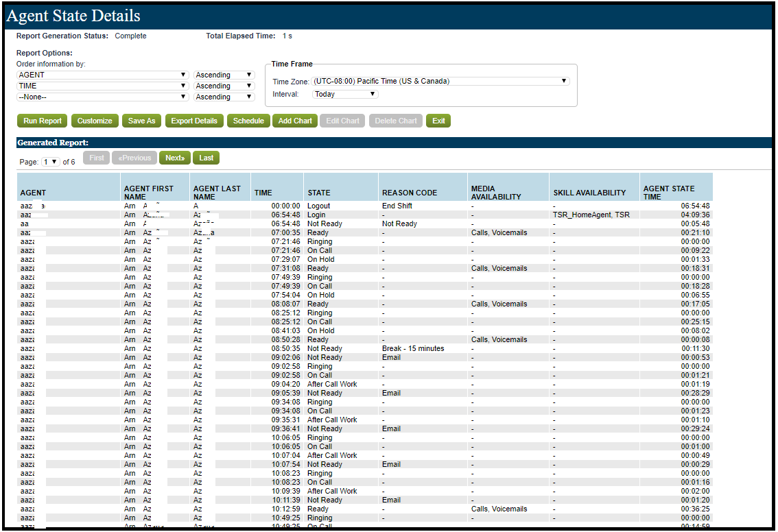The height and width of the screenshot is (532, 778).
Task: Click the REASON CODE column header
Action: tap(410, 193)
